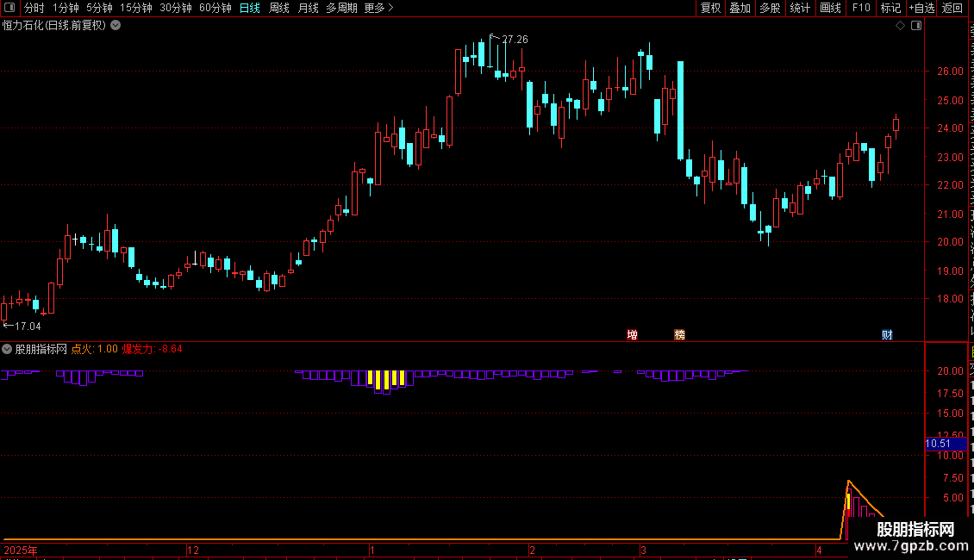Open the 财 financial report marker
This screenshot has width=974, height=560.
pyautogui.click(x=887, y=334)
